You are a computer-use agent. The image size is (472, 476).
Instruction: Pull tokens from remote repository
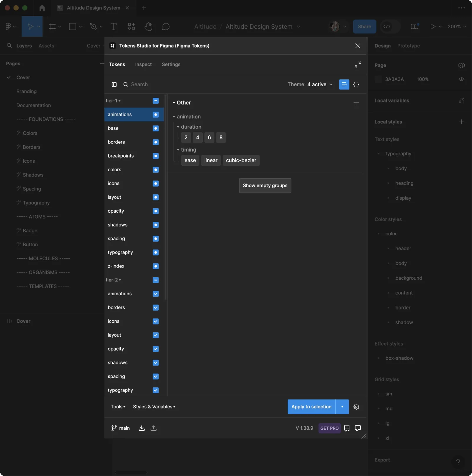click(x=142, y=428)
